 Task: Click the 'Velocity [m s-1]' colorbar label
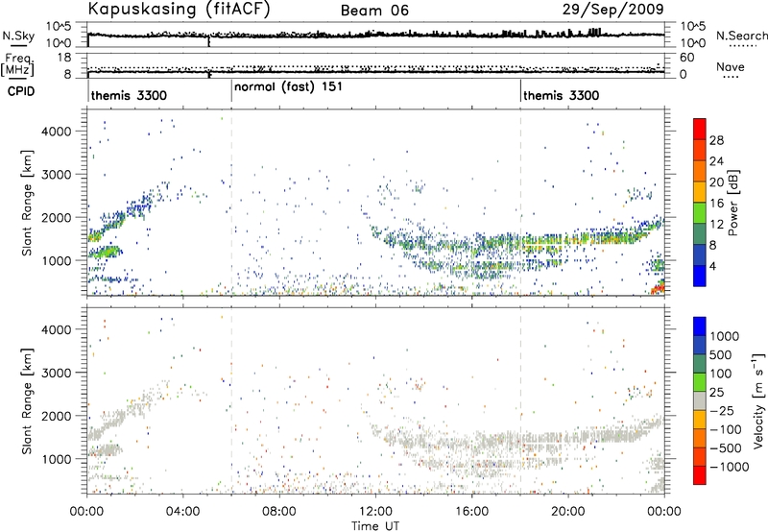pyautogui.click(x=758, y=400)
